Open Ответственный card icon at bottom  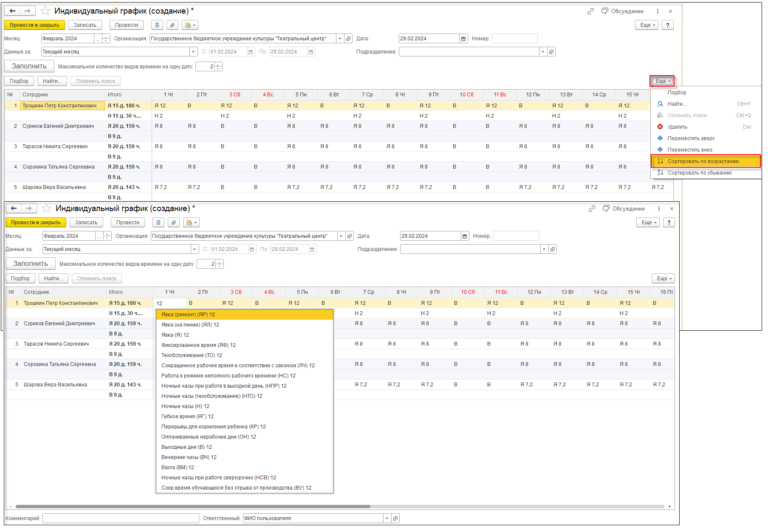395,518
